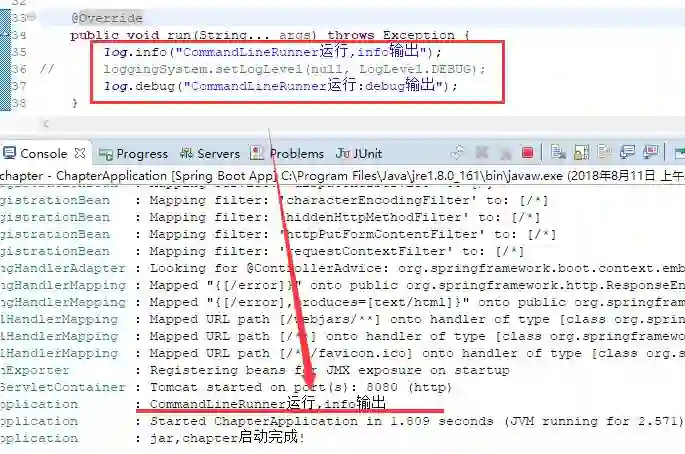Open the Progress tab
Image resolution: width=685 pixels, height=454 pixels.
pyautogui.click(x=133, y=154)
